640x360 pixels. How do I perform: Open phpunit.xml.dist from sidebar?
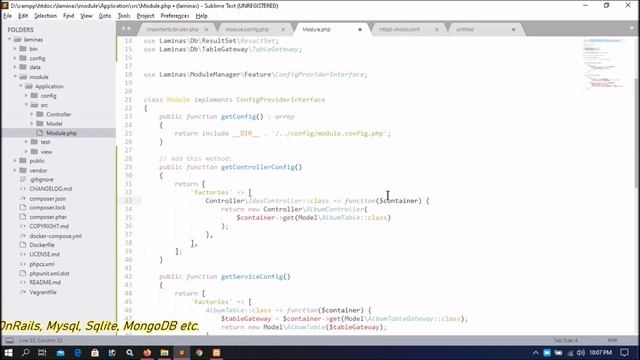point(49,273)
